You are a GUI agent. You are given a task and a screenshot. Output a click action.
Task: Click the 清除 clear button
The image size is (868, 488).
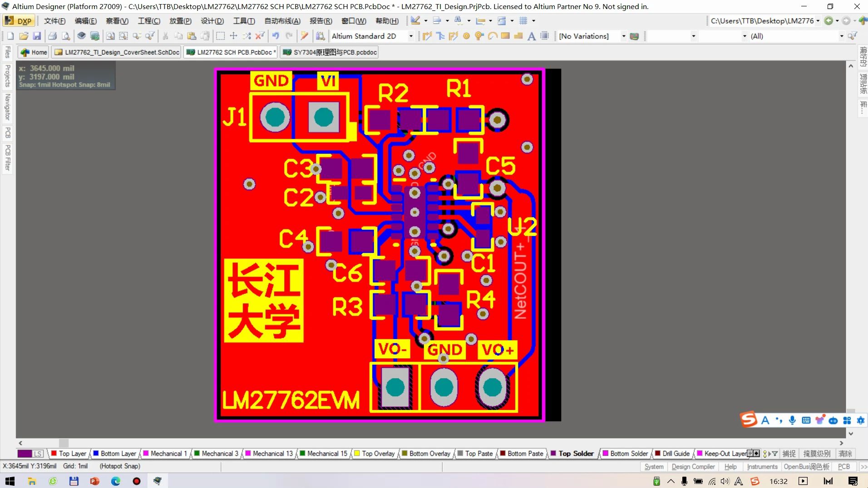(845, 454)
